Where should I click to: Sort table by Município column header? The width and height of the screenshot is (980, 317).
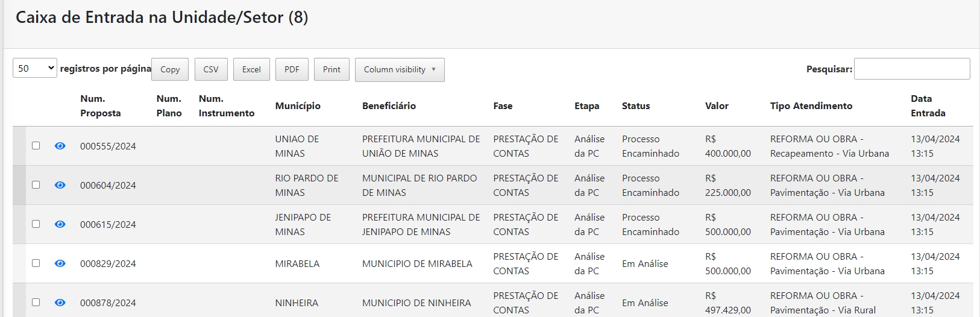(x=298, y=106)
